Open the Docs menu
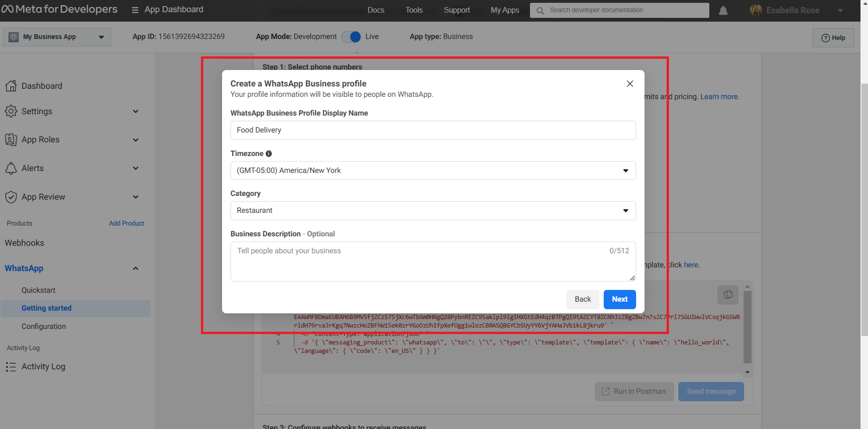Viewport: 868px width, 429px height. (376, 10)
